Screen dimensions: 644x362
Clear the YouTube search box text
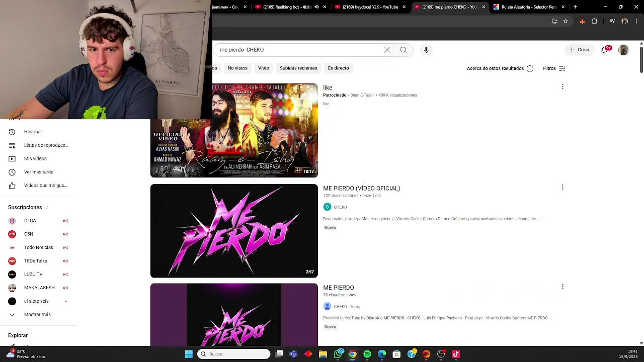pyautogui.click(x=387, y=50)
